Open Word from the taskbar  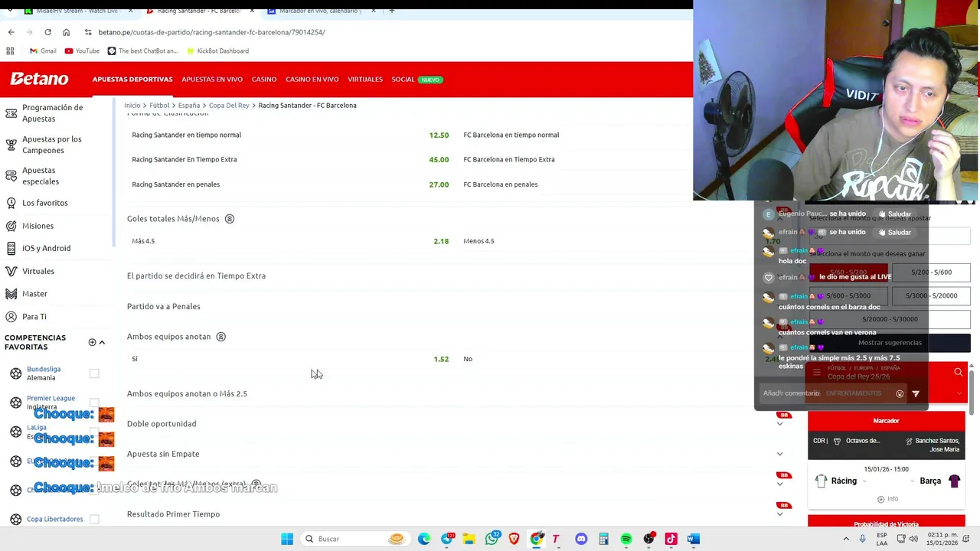click(x=693, y=539)
